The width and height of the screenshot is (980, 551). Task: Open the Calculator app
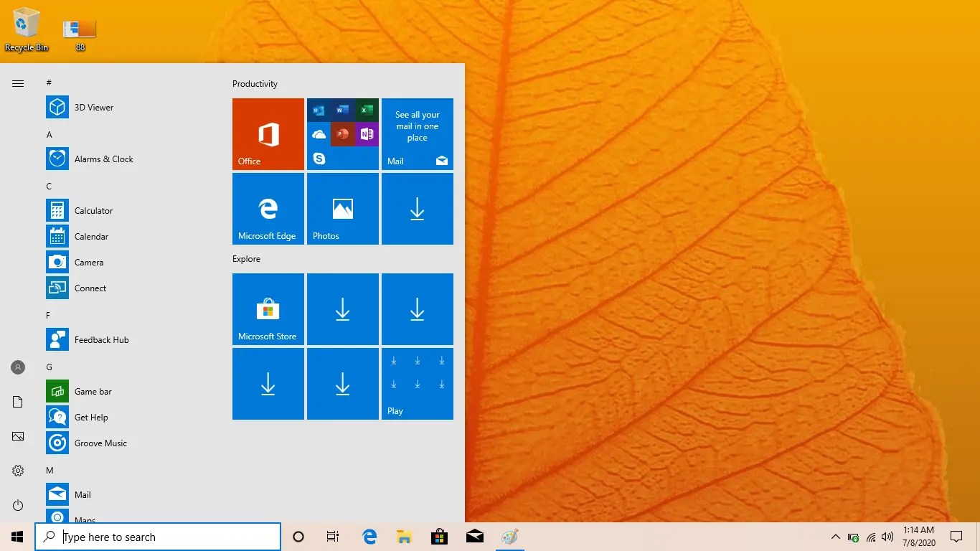pos(93,211)
